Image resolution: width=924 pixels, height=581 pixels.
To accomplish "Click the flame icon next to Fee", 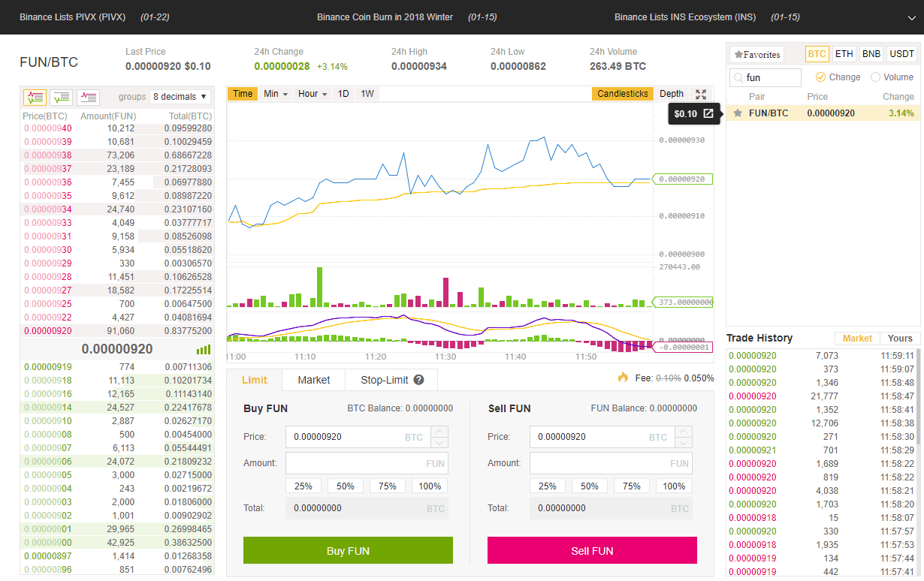I will pyautogui.click(x=623, y=378).
